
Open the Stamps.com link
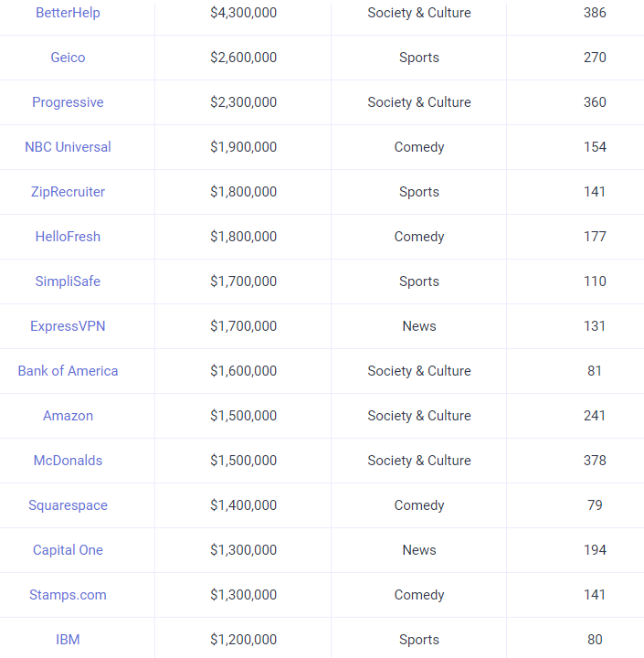point(68,595)
